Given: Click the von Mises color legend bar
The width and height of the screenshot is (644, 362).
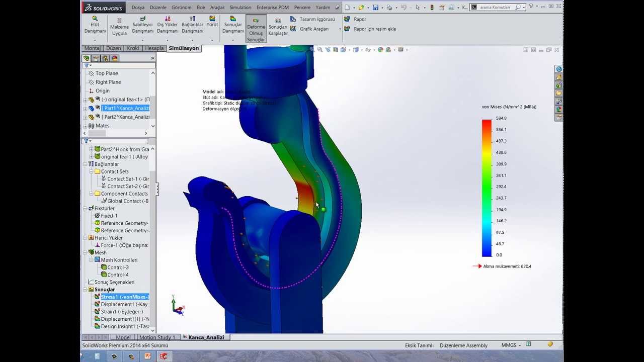Looking at the screenshot, I should click(487, 188).
